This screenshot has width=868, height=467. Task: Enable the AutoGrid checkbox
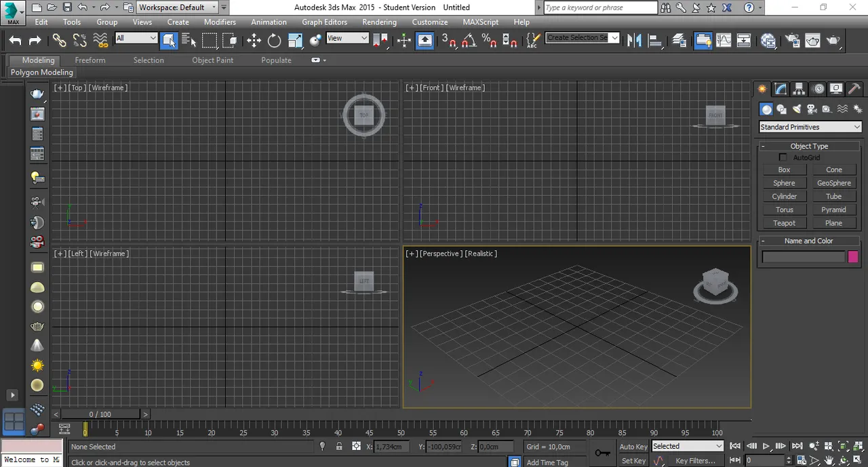pyautogui.click(x=783, y=157)
